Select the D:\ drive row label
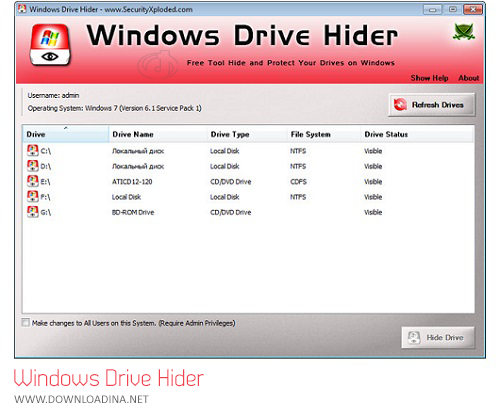This screenshot has height=406, width=500. coord(46,167)
